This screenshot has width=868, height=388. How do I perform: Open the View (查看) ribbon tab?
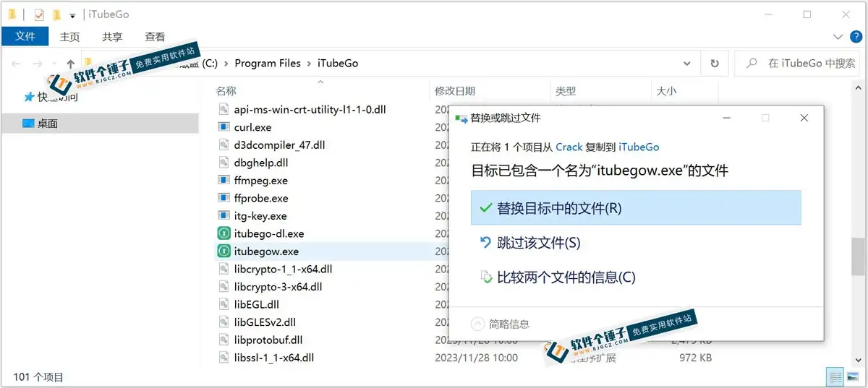(155, 36)
